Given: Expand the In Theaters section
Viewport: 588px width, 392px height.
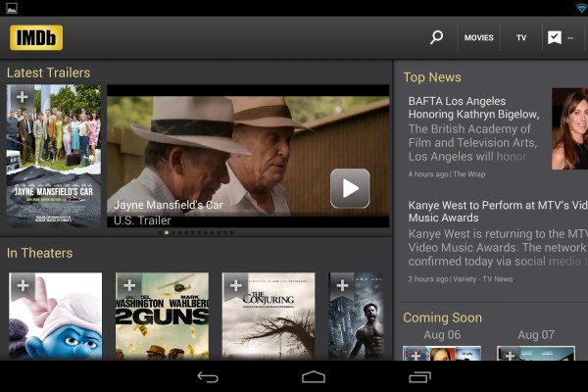Looking at the screenshot, I should tap(40, 253).
